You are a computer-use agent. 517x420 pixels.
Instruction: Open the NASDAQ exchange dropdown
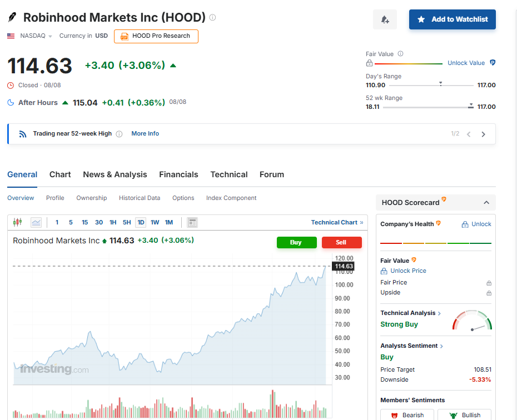pos(36,36)
